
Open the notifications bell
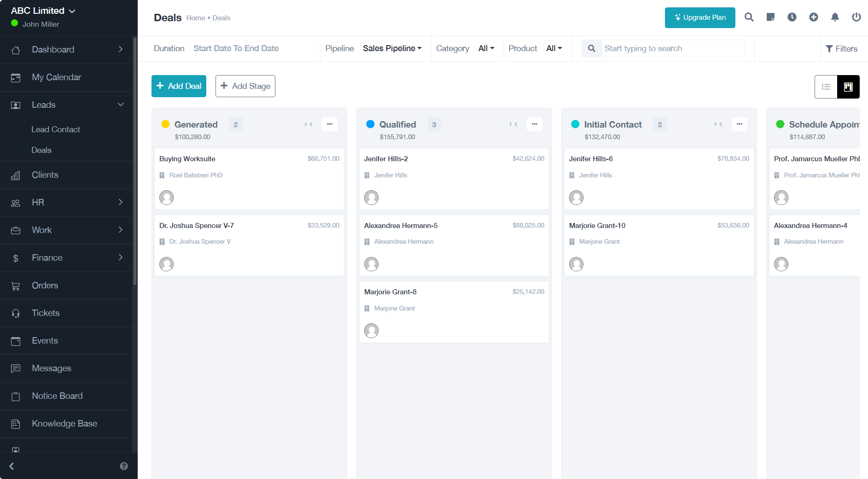(x=835, y=18)
